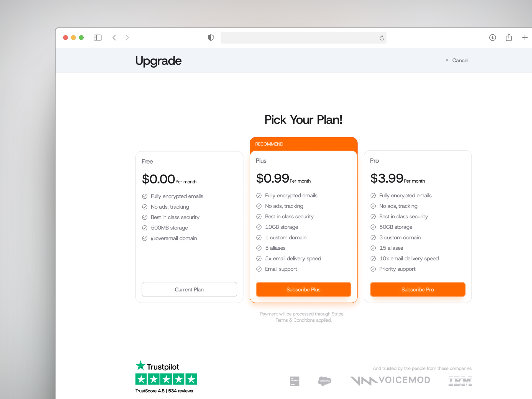Click the JetBrains logo
The width and height of the screenshot is (532, 399).
coord(295,381)
